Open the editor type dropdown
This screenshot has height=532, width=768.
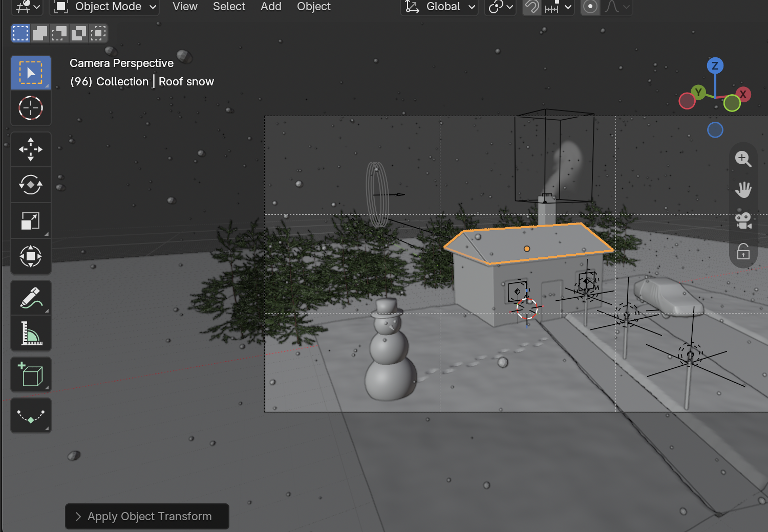tap(27, 7)
